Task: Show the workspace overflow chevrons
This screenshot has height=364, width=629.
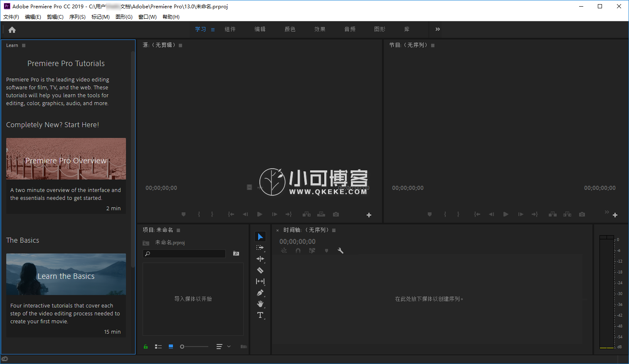Action: click(438, 29)
